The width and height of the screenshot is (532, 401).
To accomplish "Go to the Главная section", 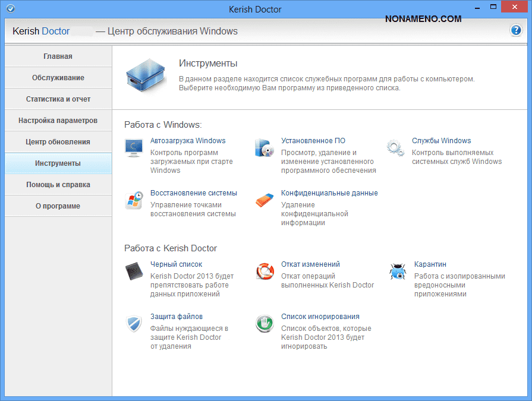I will coord(58,56).
